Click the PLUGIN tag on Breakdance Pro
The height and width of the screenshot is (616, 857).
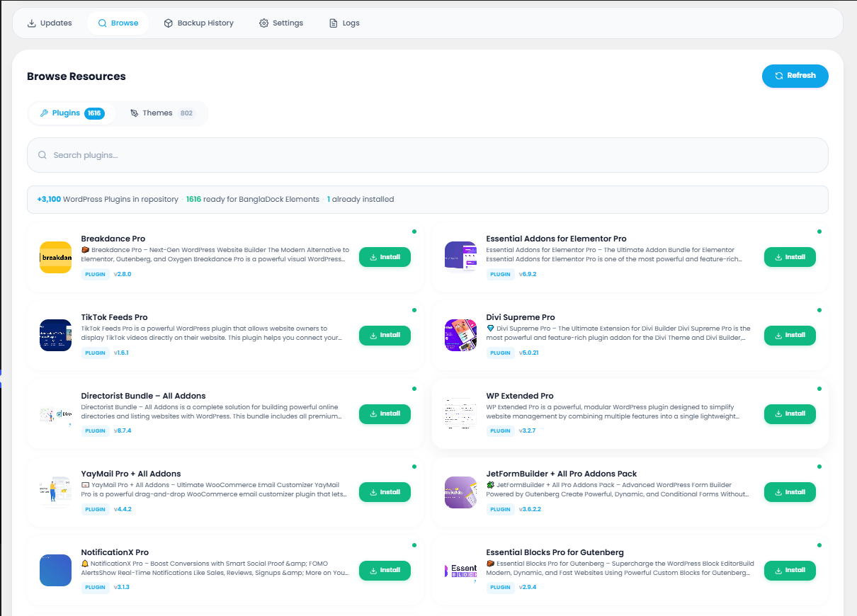click(96, 274)
